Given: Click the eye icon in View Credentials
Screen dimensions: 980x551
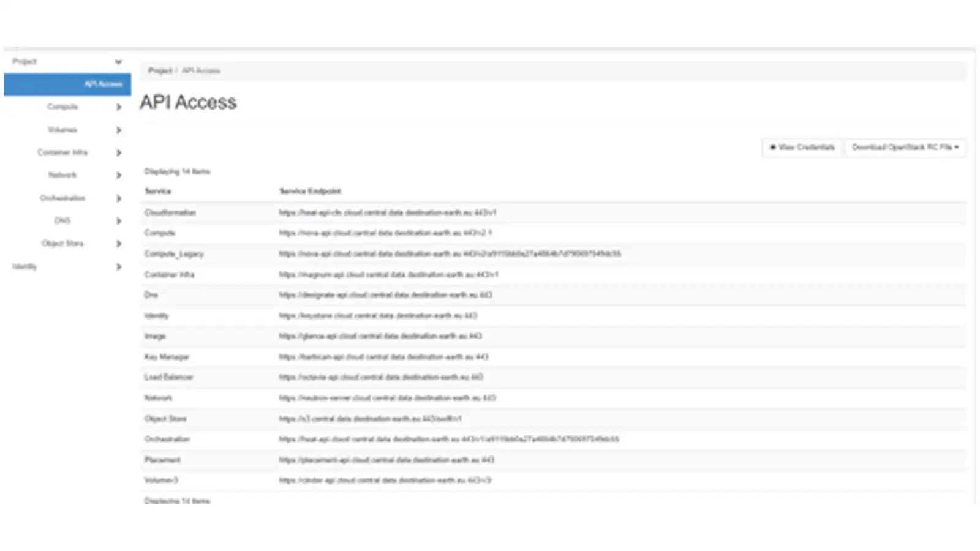Looking at the screenshot, I should 772,148.
